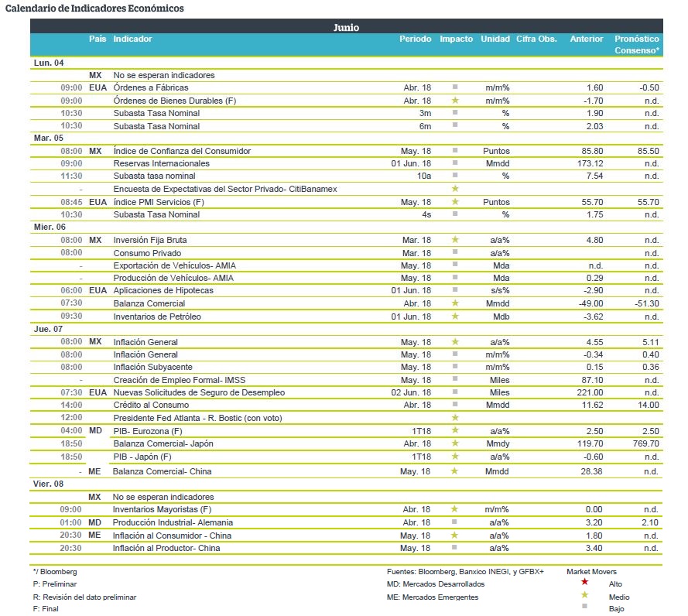
Task: Click the Jue. 07 day heading
Action: click(48, 329)
